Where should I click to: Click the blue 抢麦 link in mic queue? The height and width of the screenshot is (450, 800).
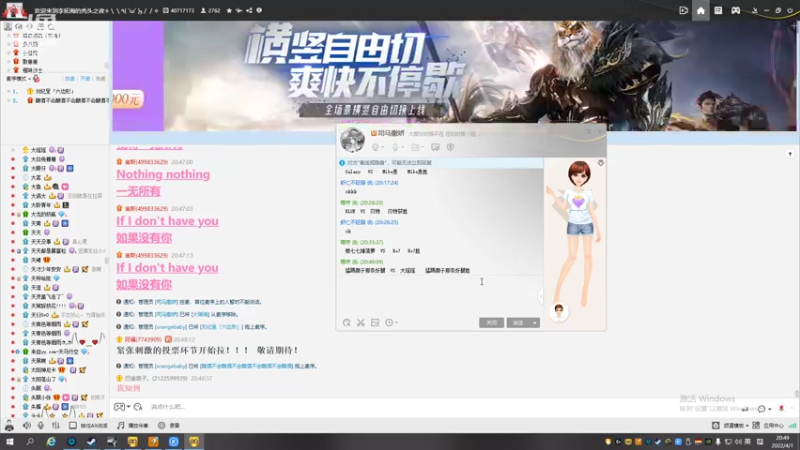point(70,79)
